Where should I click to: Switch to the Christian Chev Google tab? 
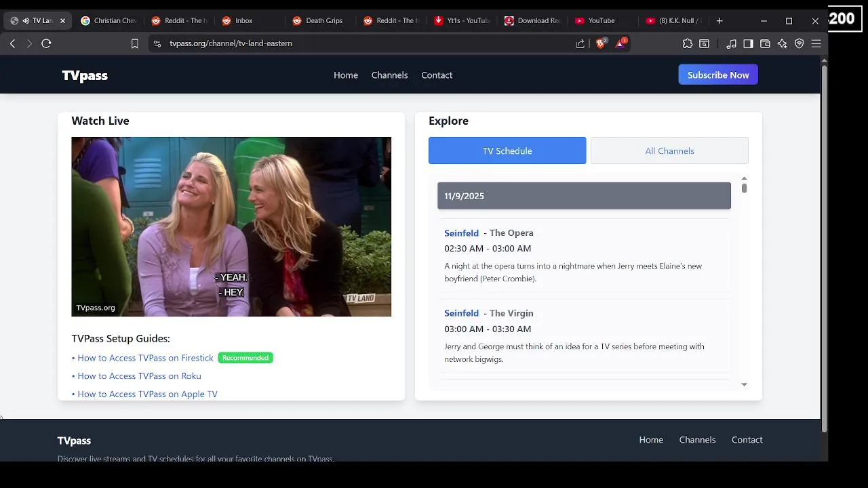coord(108,20)
